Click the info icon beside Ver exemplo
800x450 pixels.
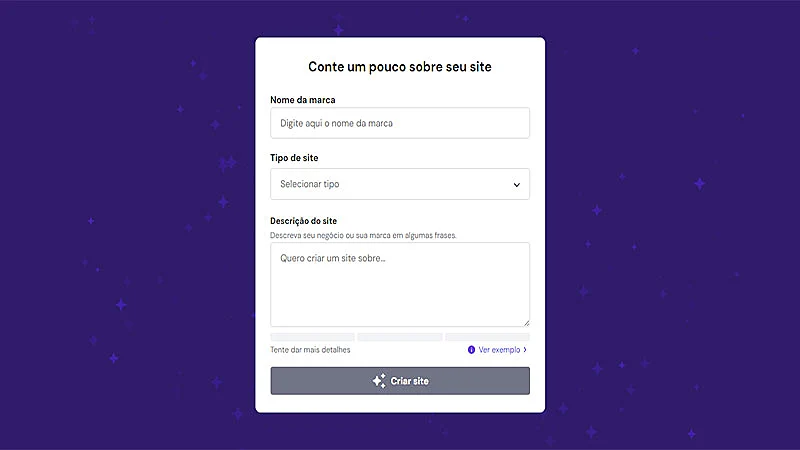471,350
